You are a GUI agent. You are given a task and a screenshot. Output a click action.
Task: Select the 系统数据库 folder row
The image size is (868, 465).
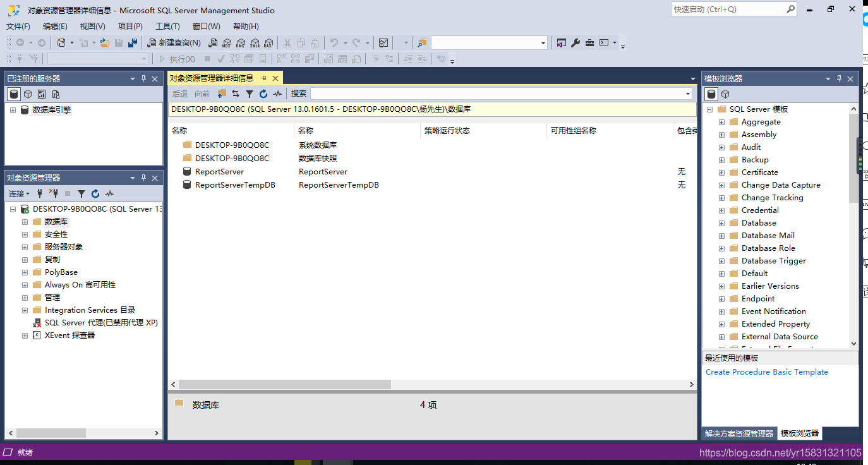coord(432,145)
